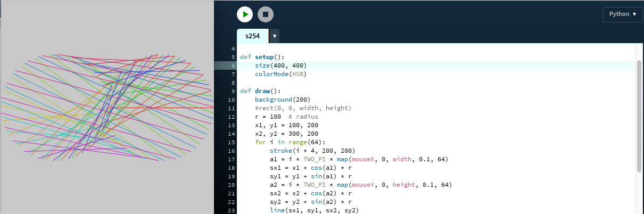Click the line(sx1, sy1, sx2, sy2) call
The image size is (644, 214).
[314, 210]
